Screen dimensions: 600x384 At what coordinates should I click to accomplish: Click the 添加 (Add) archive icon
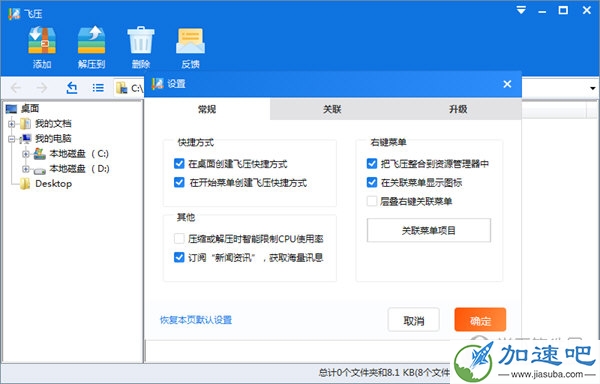[42, 41]
